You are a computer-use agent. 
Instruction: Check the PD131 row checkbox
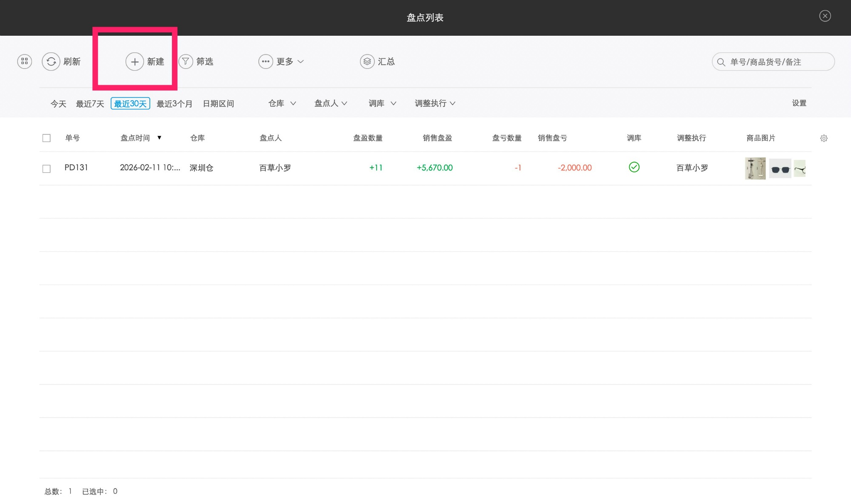[x=46, y=169]
